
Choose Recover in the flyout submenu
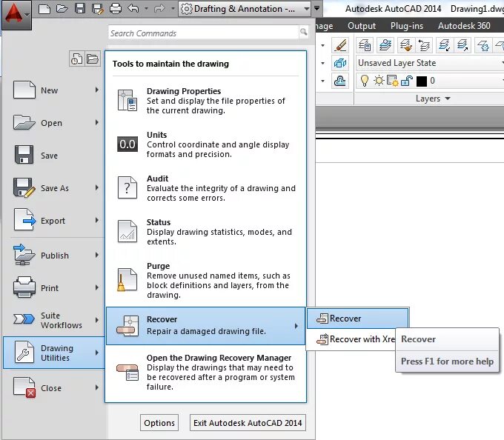point(357,319)
